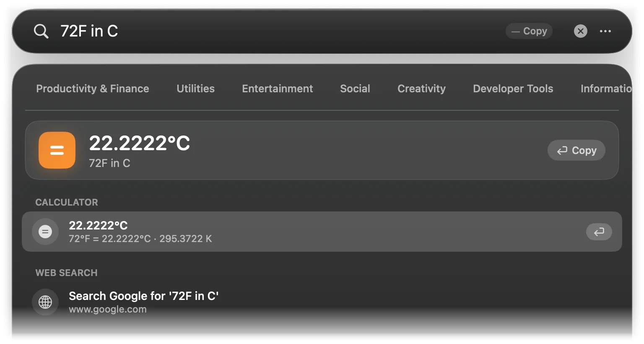Click the magnifying glass search icon
644x344 pixels.
tap(41, 31)
